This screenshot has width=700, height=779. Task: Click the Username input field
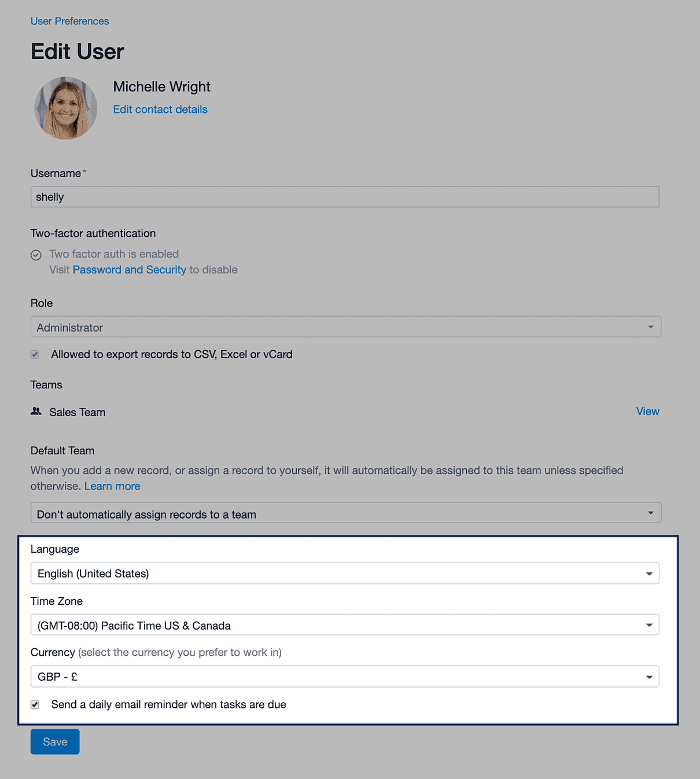coord(345,197)
